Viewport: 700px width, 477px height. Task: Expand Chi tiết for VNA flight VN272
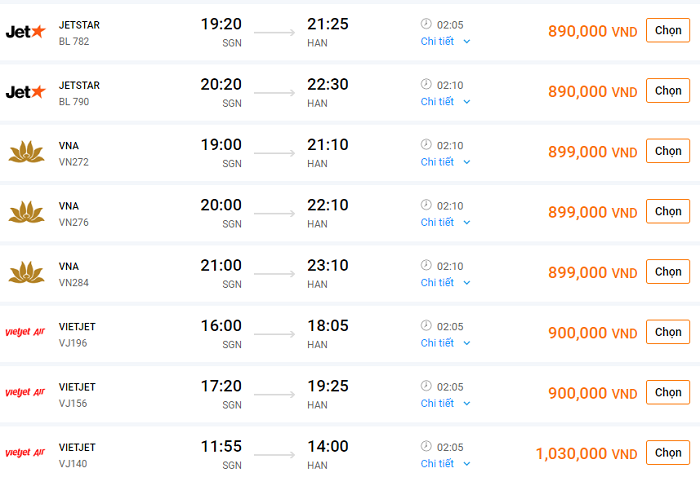[x=445, y=162]
